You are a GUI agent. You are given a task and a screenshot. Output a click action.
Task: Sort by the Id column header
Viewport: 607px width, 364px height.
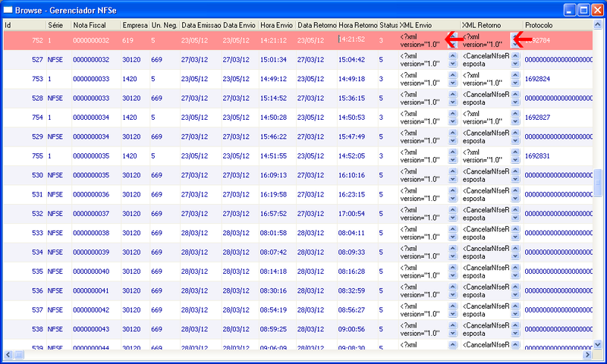click(25, 25)
